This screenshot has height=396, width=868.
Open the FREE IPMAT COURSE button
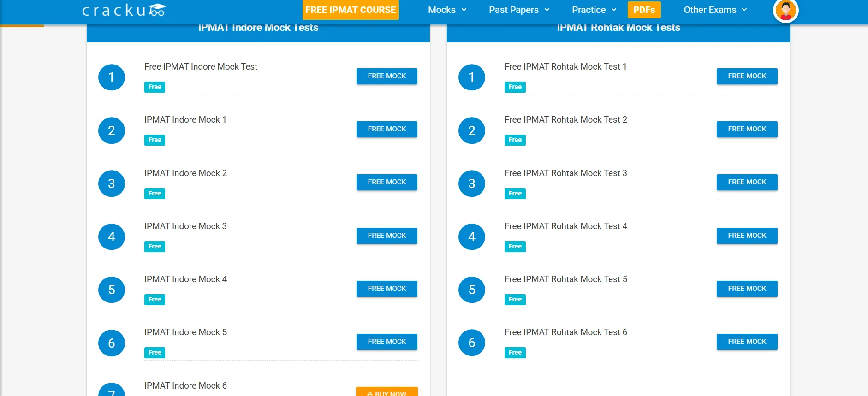click(351, 10)
